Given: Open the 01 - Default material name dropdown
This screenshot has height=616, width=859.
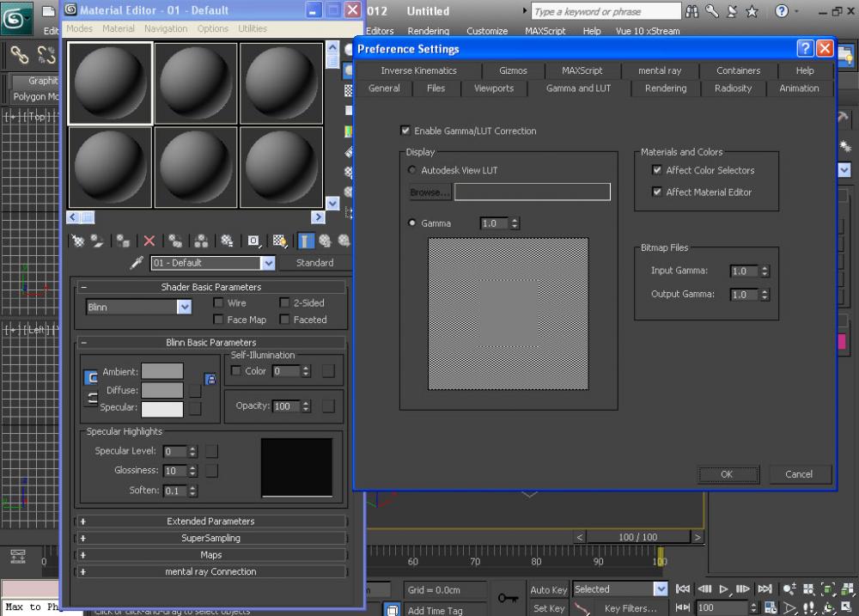Looking at the screenshot, I should click(268, 263).
